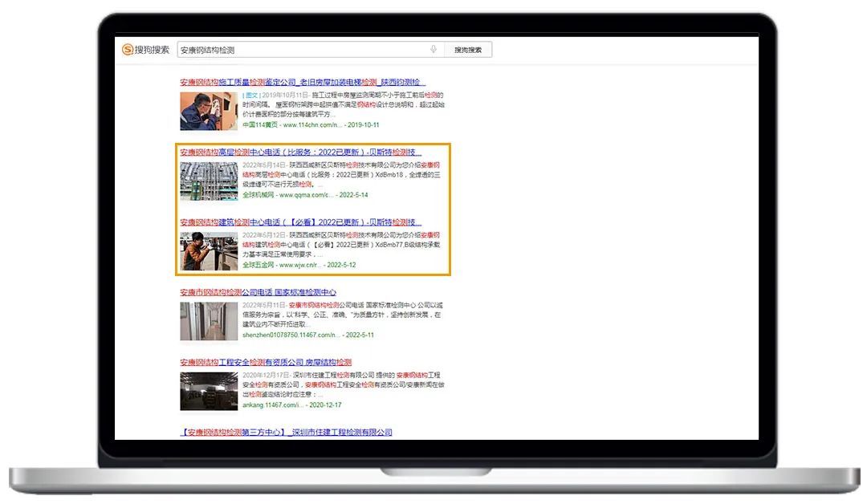Click the Sogou logo icon
The height and width of the screenshot is (504, 867).
[128, 50]
